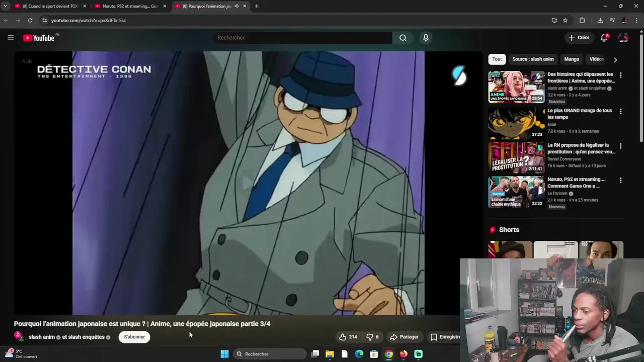
Task: Open options for 'Le RN propose' video
Action: pyautogui.click(x=620, y=146)
